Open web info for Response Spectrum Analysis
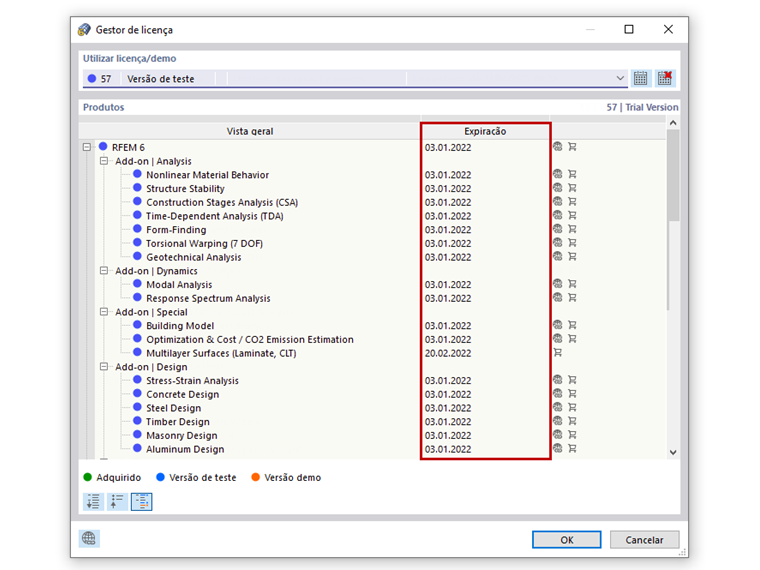760x570 pixels. 558,298
